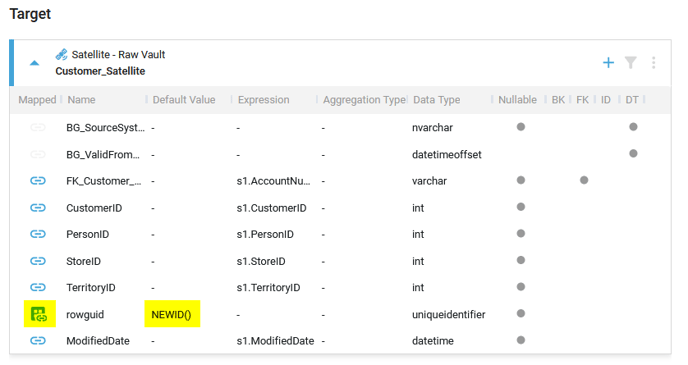Collapse the Customer_Satellite panel with the arrow

34,63
